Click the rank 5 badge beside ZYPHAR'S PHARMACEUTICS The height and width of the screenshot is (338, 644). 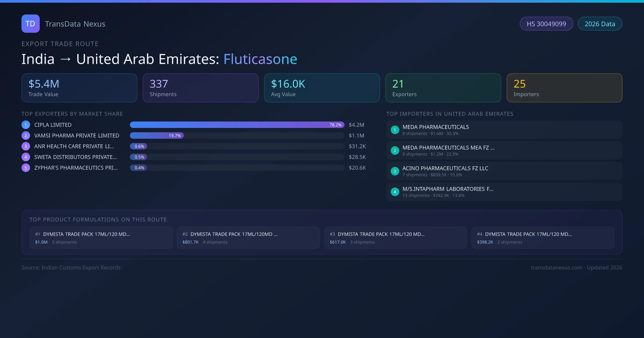26,168
